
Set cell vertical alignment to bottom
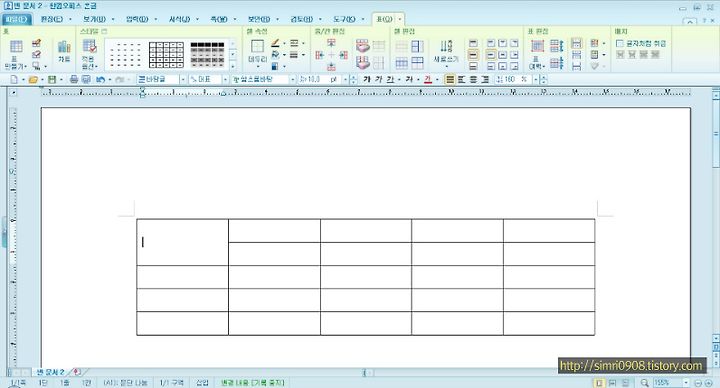click(473, 66)
